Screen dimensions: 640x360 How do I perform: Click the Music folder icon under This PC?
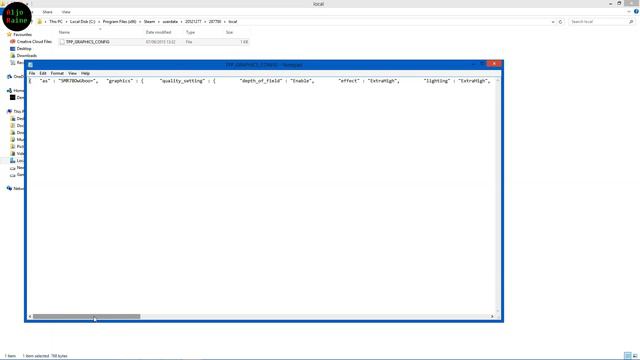click(x=13, y=140)
